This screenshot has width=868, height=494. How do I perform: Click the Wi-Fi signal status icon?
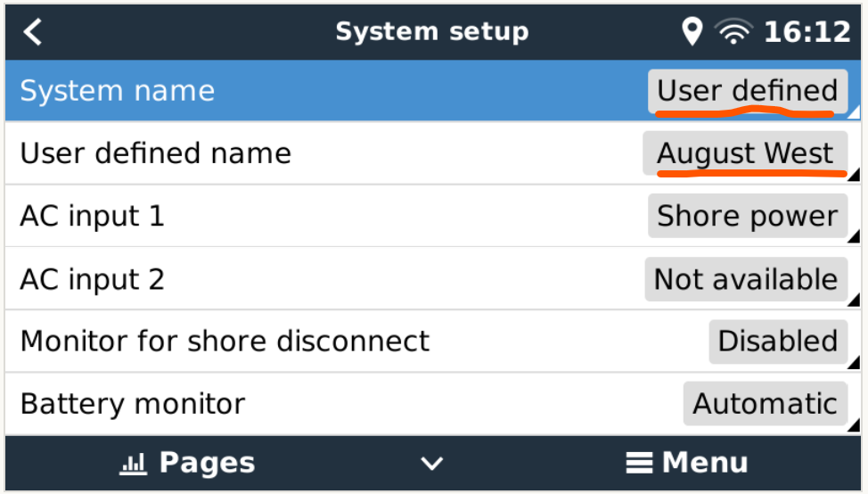(x=733, y=31)
